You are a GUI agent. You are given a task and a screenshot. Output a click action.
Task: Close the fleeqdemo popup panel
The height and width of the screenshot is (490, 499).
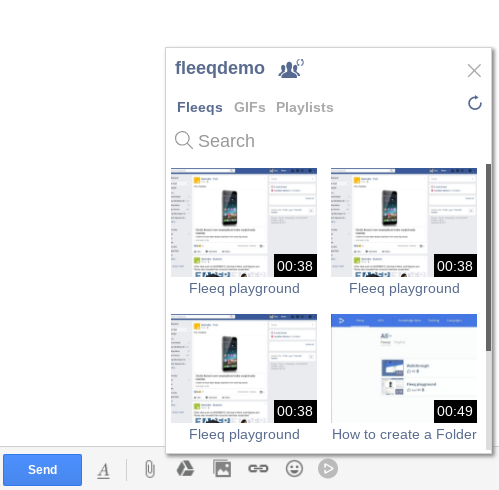pos(474,71)
